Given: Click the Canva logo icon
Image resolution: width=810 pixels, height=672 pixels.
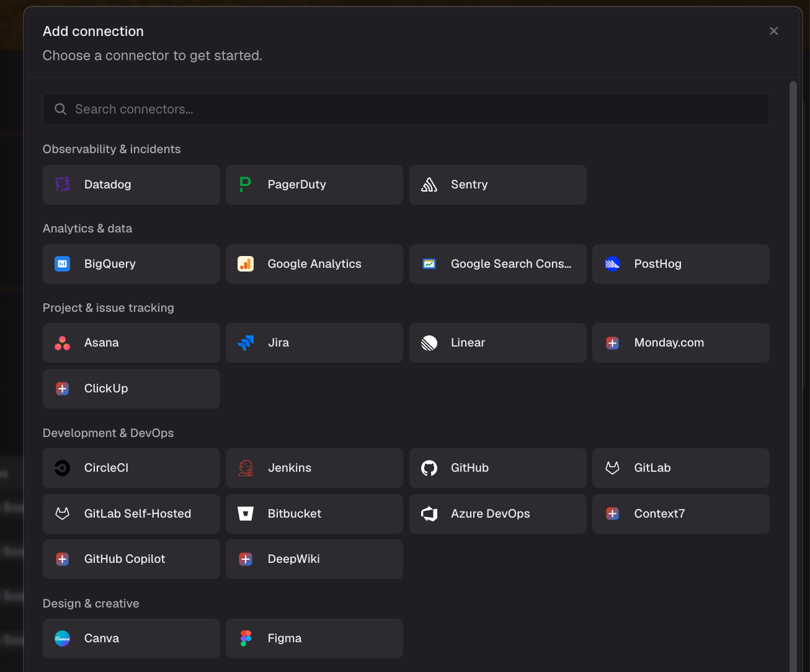Looking at the screenshot, I should pos(63,639).
